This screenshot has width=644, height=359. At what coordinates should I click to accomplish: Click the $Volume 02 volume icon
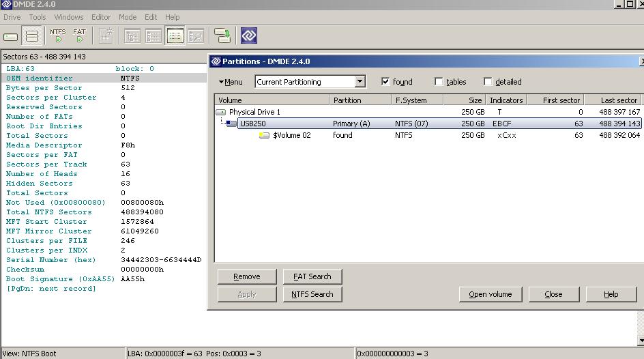[264, 135]
